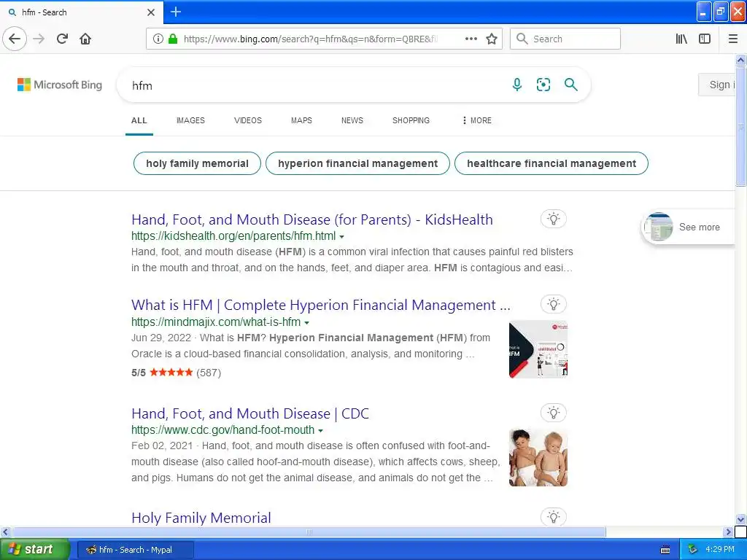
Task: Open a new tab with plus button
Action: pyautogui.click(x=176, y=12)
